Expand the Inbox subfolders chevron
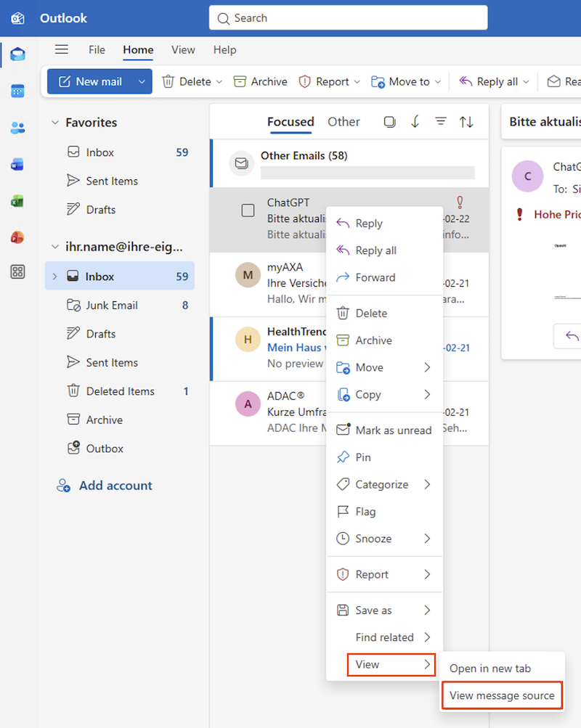 (54, 277)
